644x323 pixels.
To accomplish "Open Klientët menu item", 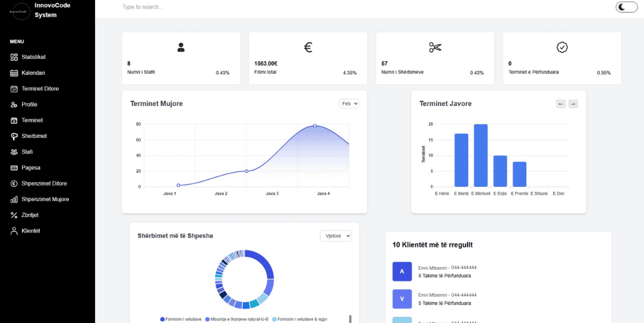I will tap(31, 231).
